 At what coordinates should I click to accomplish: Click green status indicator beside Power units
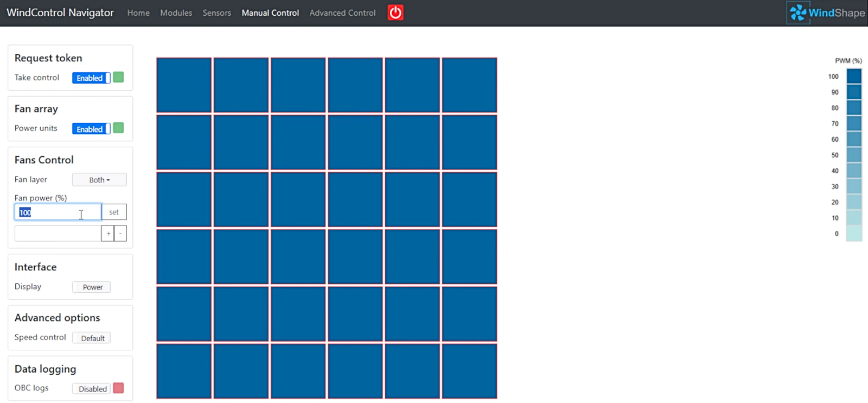click(118, 128)
